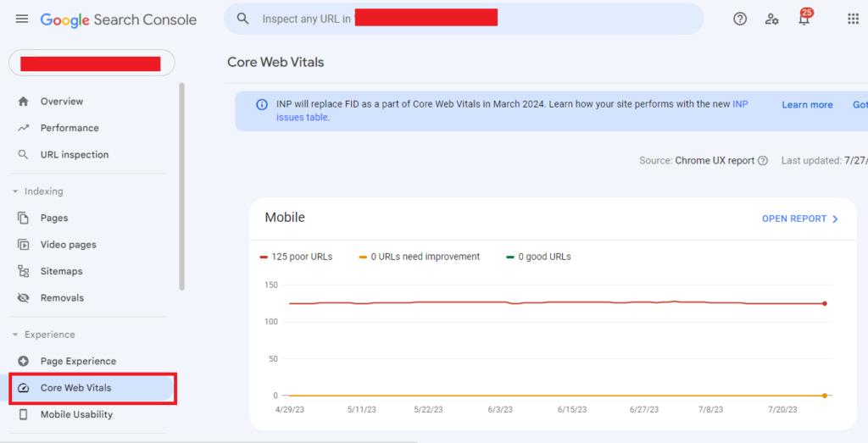Viewport: 868px width, 443px height.
Task: Follow the INP issues table link
Action: [303, 117]
